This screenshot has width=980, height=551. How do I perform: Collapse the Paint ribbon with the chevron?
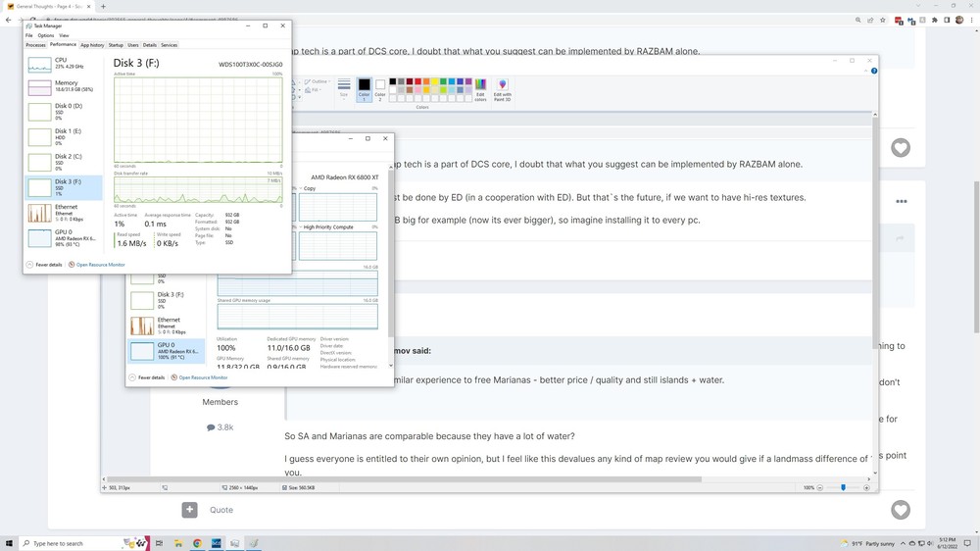pyautogui.click(x=865, y=71)
